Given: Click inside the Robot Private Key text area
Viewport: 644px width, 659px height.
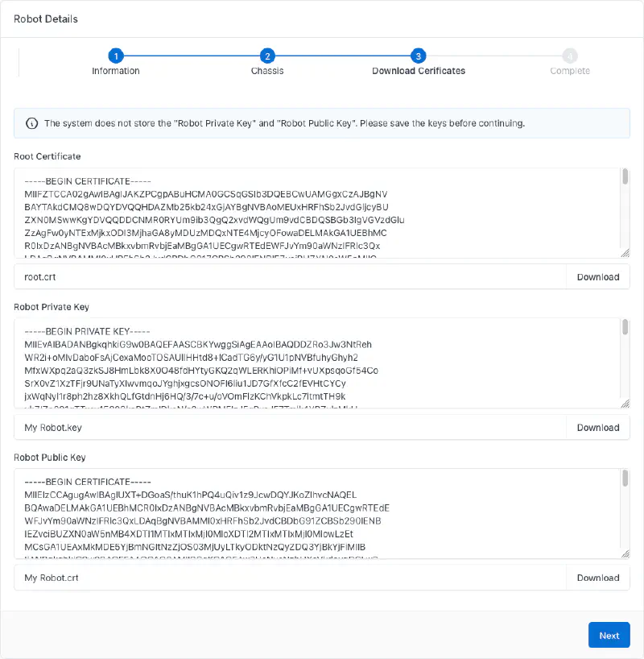Looking at the screenshot, I should tap(314, 364).
